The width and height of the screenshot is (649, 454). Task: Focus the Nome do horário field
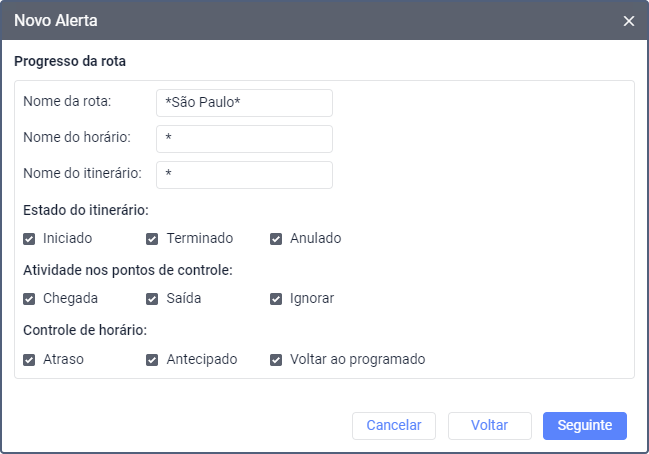pyautogui.click(x=244, y=139)
